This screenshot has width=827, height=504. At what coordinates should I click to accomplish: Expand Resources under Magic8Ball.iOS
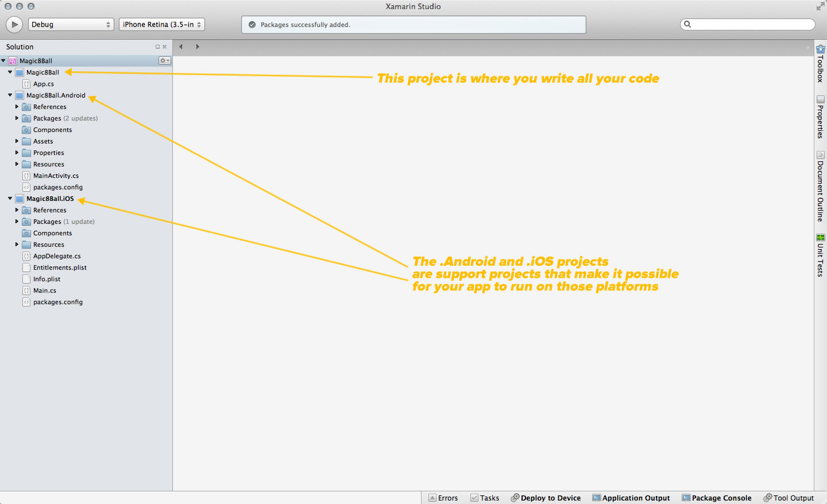click(17, 245)
